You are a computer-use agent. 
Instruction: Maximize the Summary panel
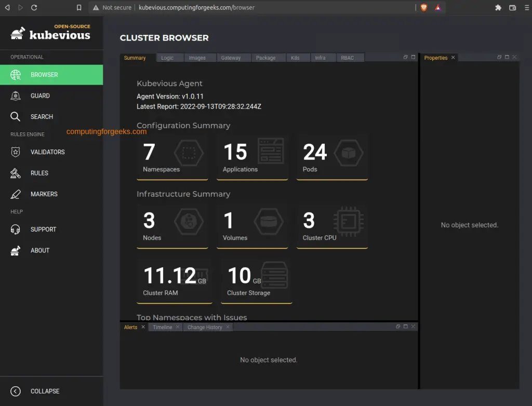[x=413, y=57]
